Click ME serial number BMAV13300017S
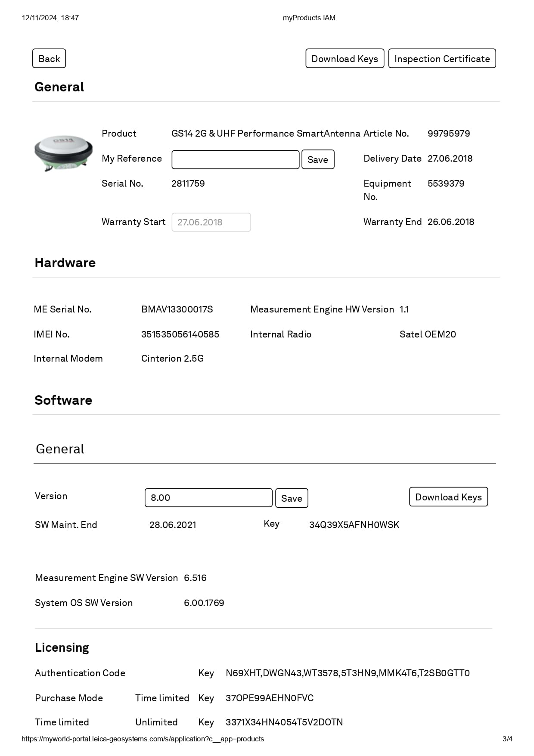 (x=177, y=309)
